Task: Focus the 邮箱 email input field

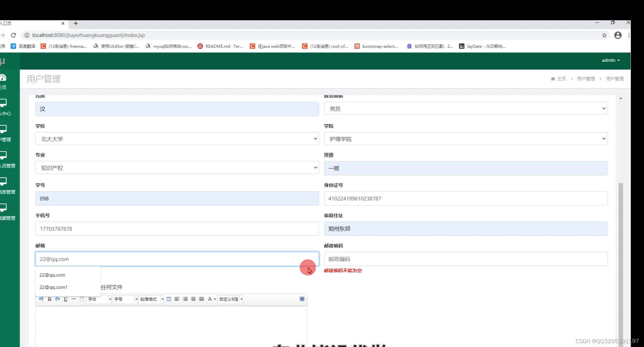Action: [177, 259]
